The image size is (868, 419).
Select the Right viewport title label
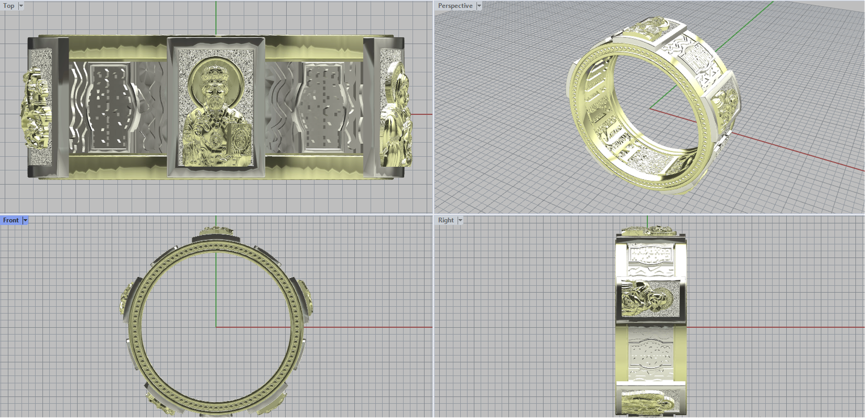[446, 220]
